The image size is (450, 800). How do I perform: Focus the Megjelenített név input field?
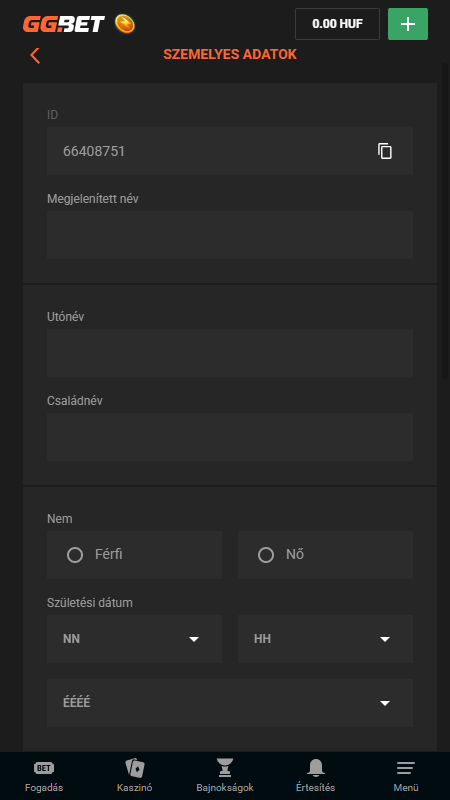point(230,235)
